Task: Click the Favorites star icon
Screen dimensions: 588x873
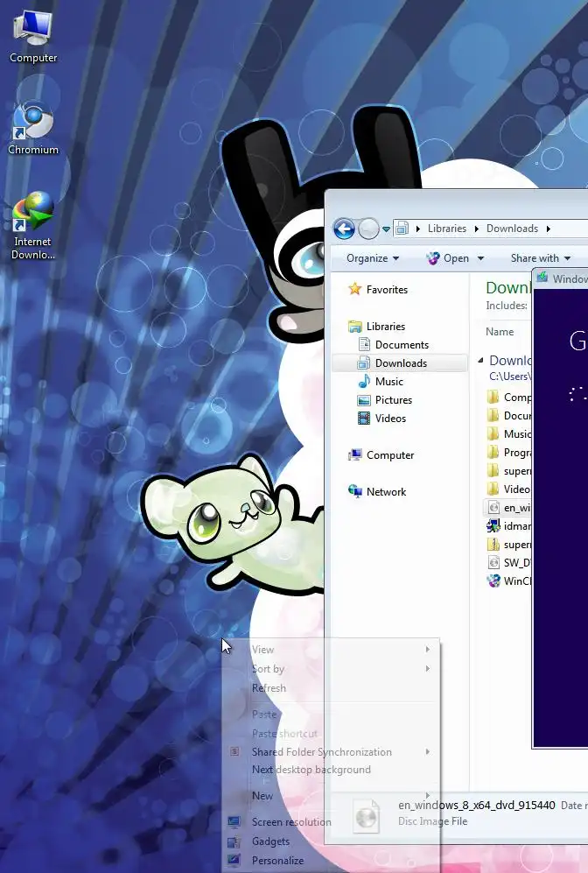Action: click(355, 289)
